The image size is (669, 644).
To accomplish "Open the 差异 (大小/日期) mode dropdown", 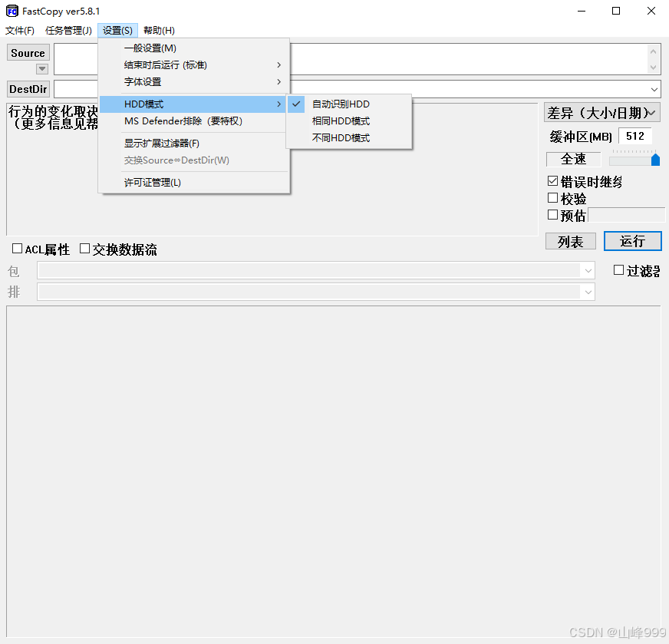I will tap(602, 113).
